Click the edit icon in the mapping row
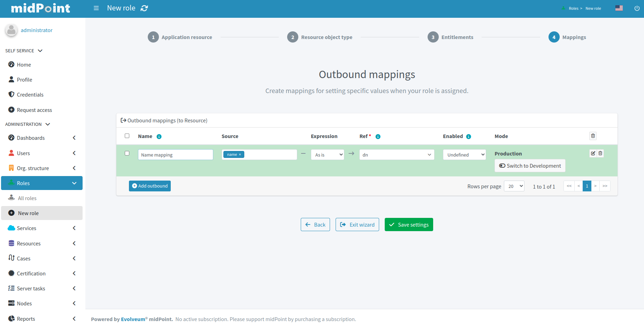This screenshot has width=644, height=327. pos(593,153)
